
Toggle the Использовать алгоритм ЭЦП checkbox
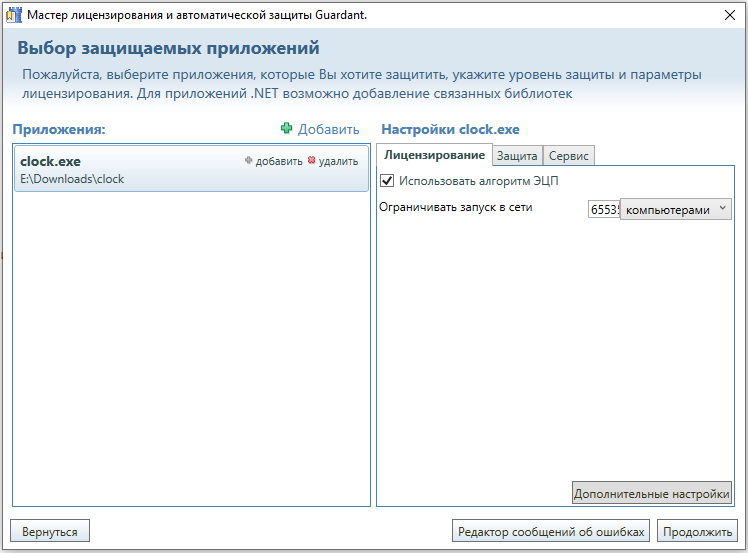pyautogui.click(x=388, y=181)
